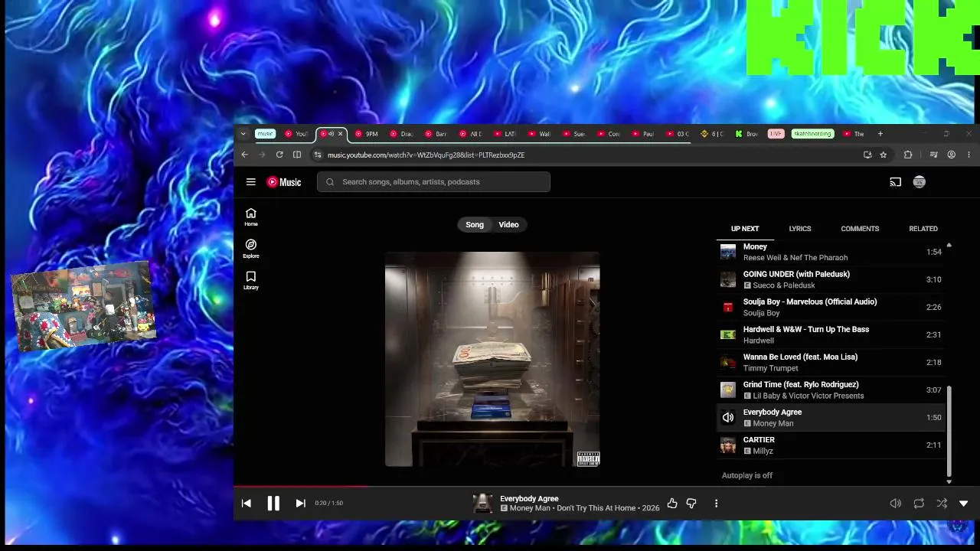Play Wanna Be Loved (feat. Moa Lisa)
Screen dimensions: 980x551
click(x=831, y=362)
